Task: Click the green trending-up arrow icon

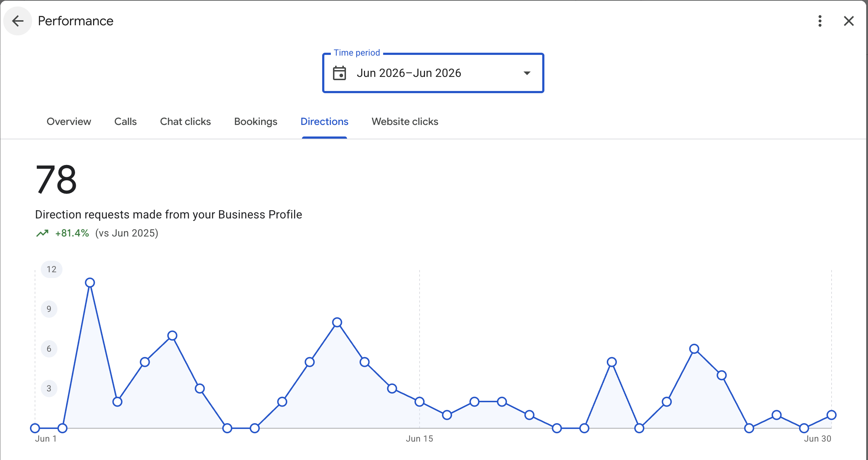Action: click(42, 233)
